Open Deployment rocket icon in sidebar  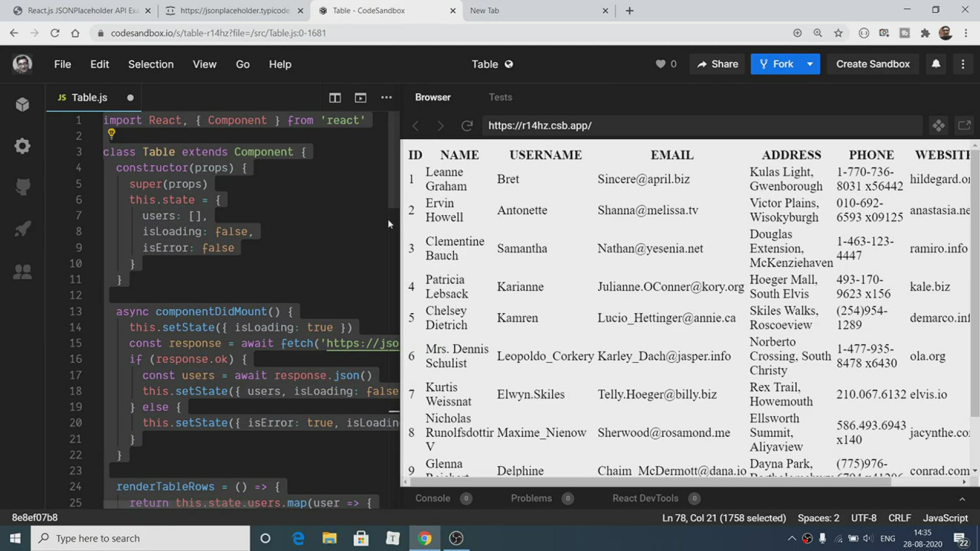point(22,229)
